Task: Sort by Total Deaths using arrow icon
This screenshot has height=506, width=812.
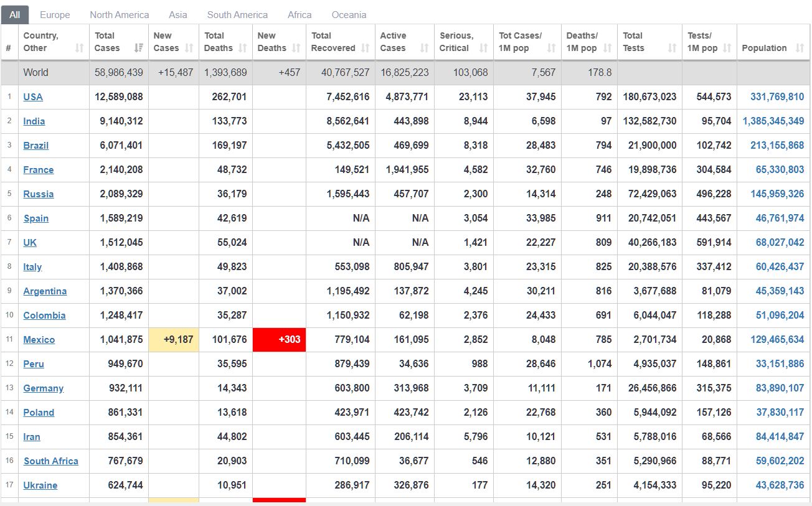Action: click(x=242, y=48)
